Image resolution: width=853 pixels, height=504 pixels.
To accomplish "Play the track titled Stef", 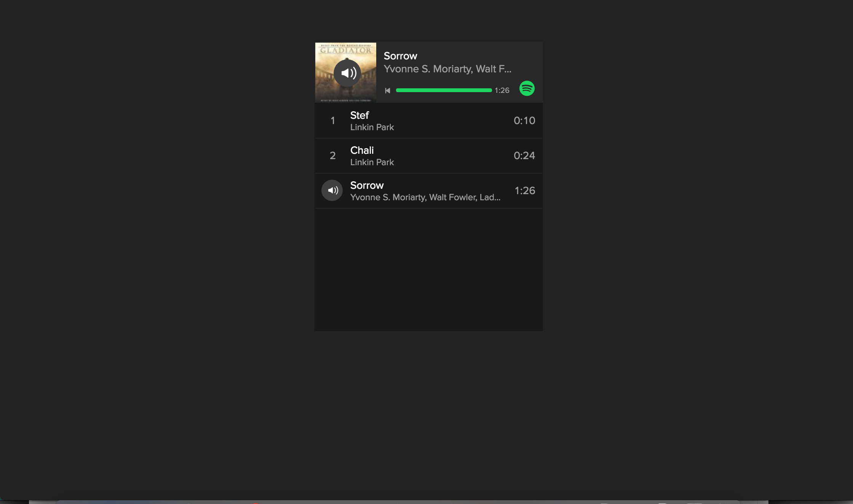I will point(359,115).
